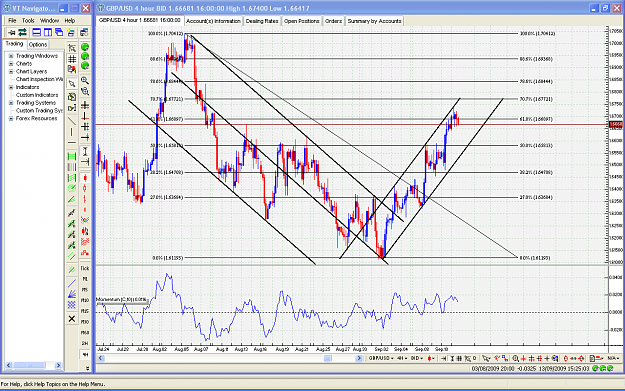
Task: Open the Open Positions tab
Action: (x=302, y=21)
